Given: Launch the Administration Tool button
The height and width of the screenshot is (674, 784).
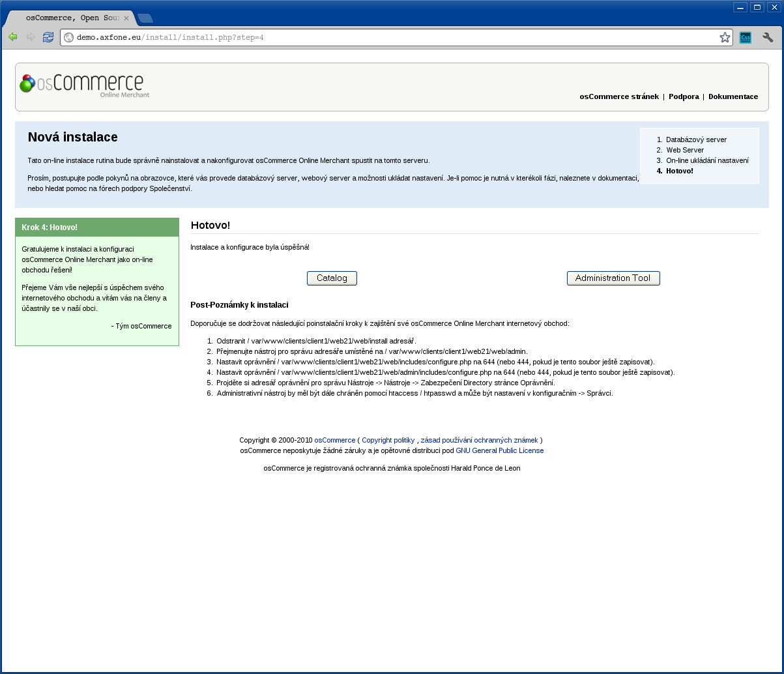Looking at the screenshot, I should [x=613, y=278].
